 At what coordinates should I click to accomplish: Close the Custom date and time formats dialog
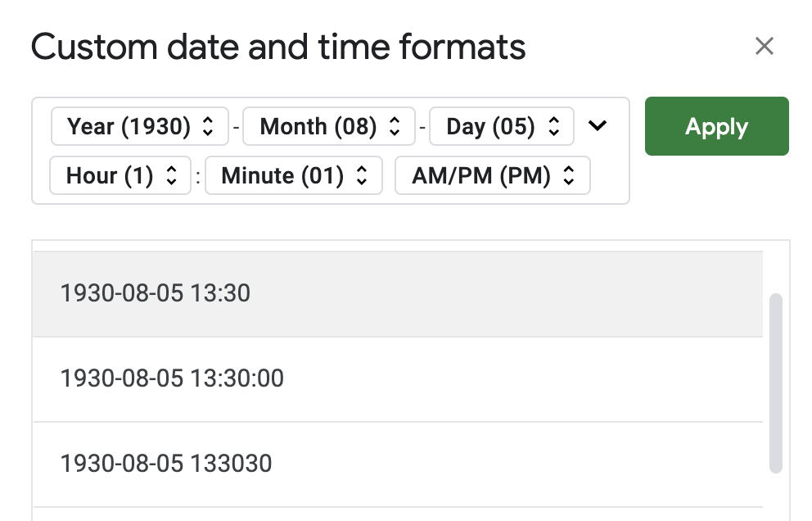click(764, 46)
